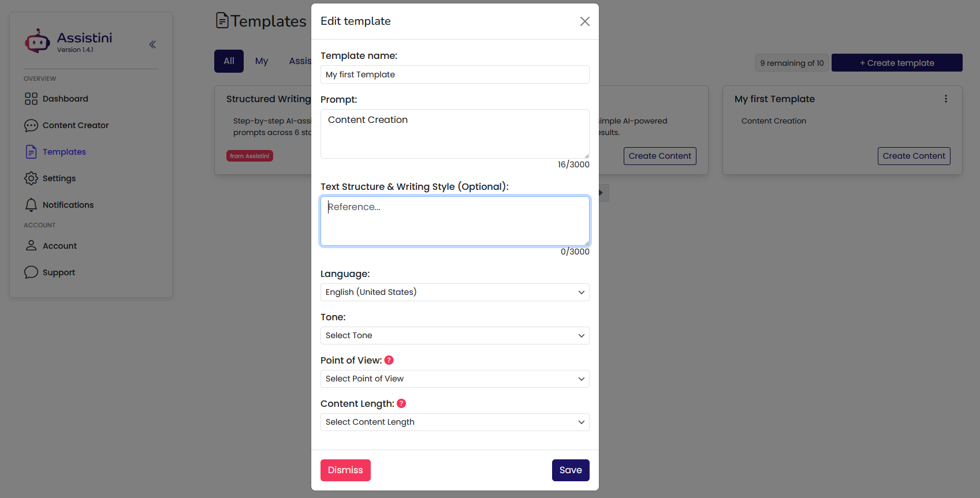The height and width of the screenshot is (498, 980).
Task: Switch to the My templates tab
Action: pos(262,61)
